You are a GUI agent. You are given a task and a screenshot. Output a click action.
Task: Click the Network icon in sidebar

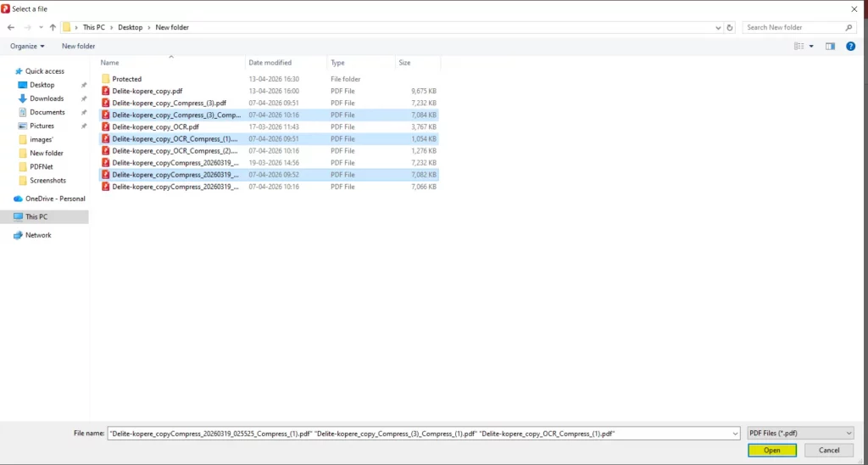tap(18, 235)
